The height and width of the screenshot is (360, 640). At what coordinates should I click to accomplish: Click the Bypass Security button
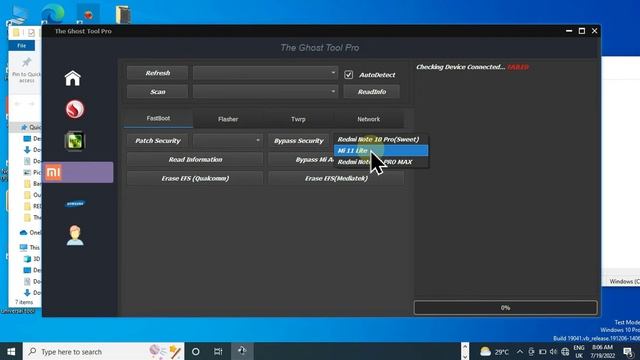pos(299,141)
